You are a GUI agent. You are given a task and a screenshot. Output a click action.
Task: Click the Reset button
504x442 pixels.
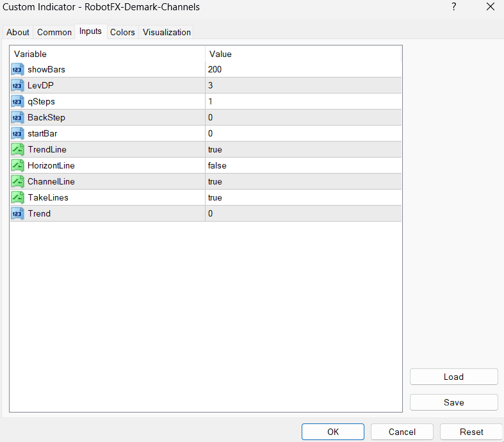tap(471, 432)
